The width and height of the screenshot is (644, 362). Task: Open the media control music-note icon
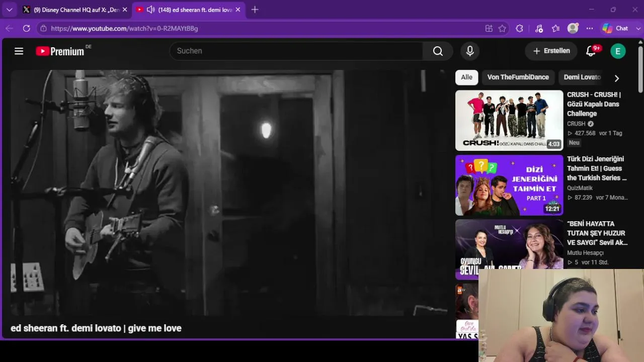click(539, 29)
